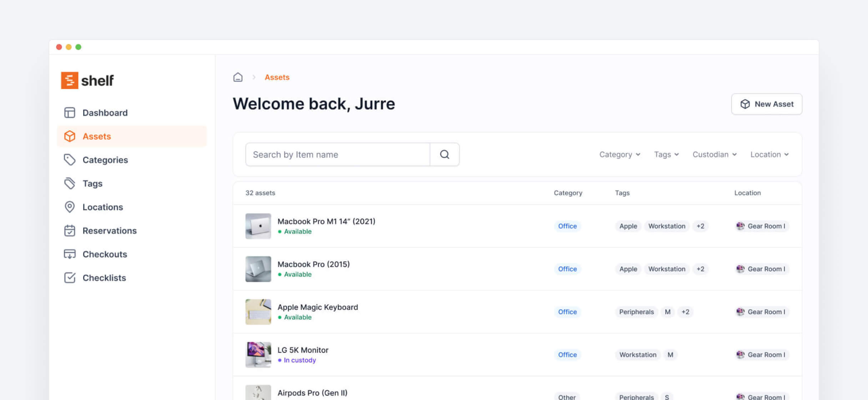Viewport: 868px width, 400px height.
Task: Open the Tags filter dropdown
Action: coord(666,154)
